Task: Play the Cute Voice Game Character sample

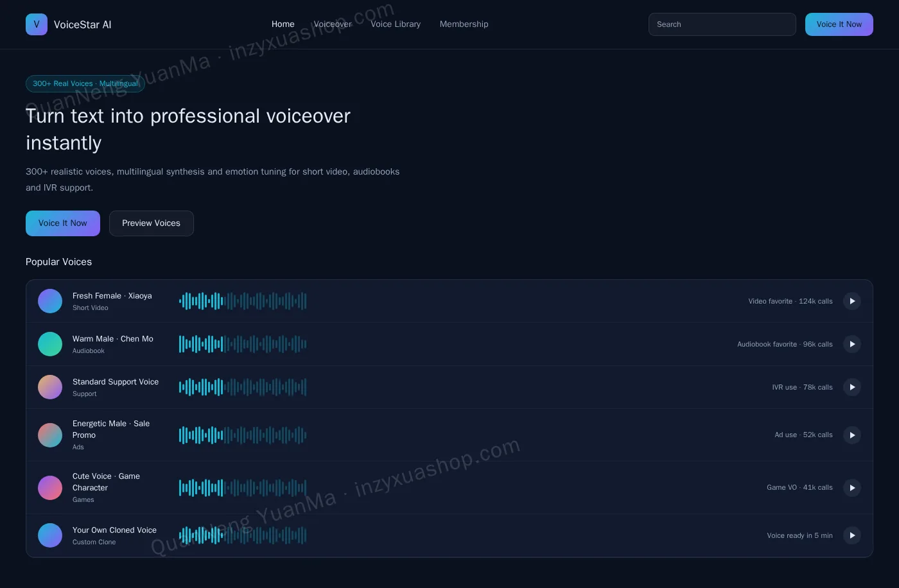Action: pos(852,488)
